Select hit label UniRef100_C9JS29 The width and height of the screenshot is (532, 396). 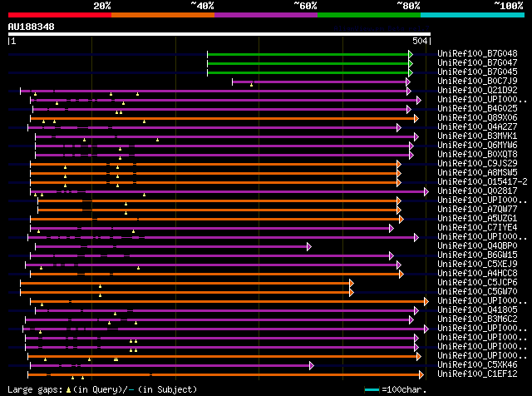477,164
